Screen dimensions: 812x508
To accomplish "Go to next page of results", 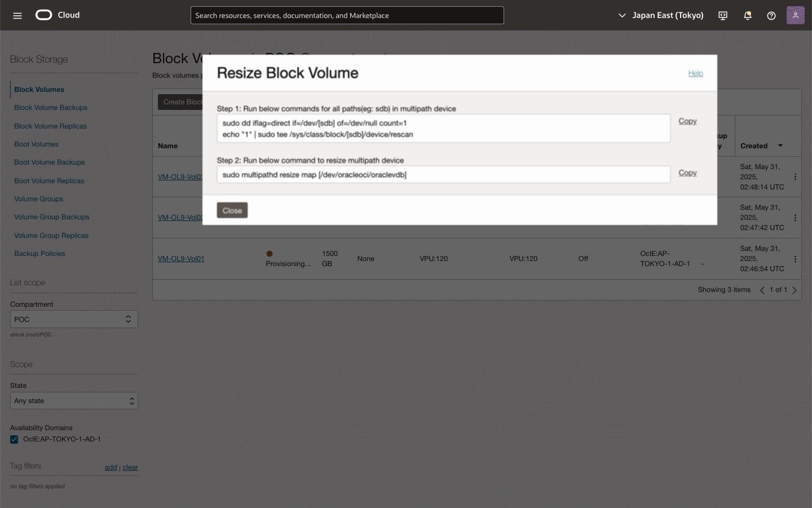I will pos(795,290).
